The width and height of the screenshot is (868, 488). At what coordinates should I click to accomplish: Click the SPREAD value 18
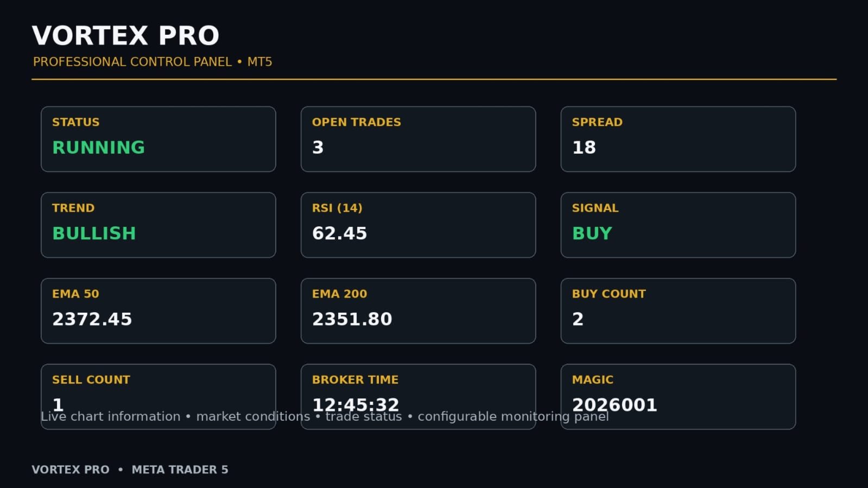click(584, 147)
